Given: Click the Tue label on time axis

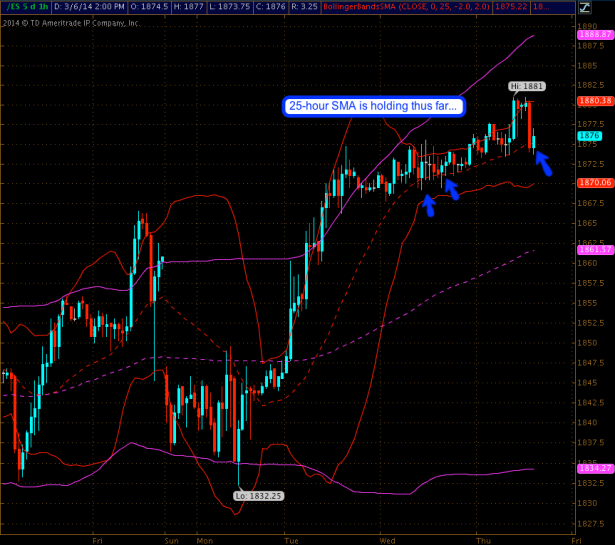Looking at the screenshot, I should pyautogui.click(x=291, y=538).
